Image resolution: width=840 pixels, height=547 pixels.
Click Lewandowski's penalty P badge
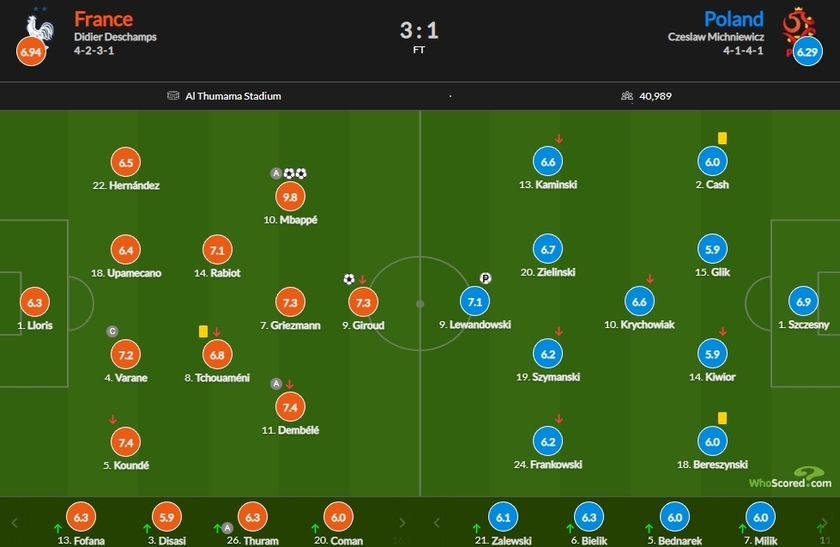pyautogui.click(x=485, y=279)
